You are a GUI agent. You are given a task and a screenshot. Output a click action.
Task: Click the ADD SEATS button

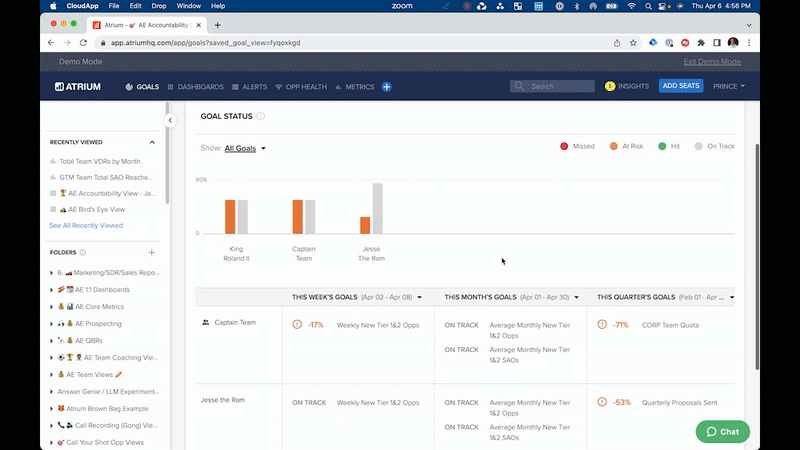681,86
